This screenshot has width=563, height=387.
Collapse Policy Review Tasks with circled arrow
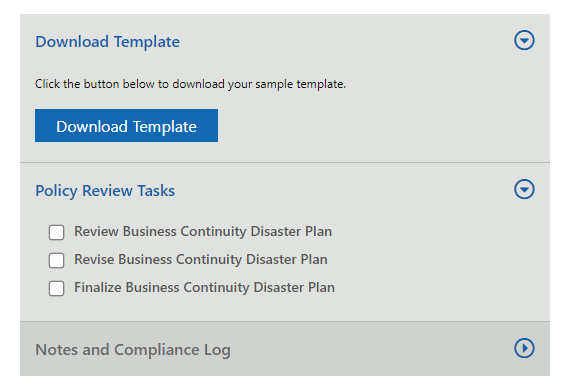pyautogui.click(x=524, y=189)
